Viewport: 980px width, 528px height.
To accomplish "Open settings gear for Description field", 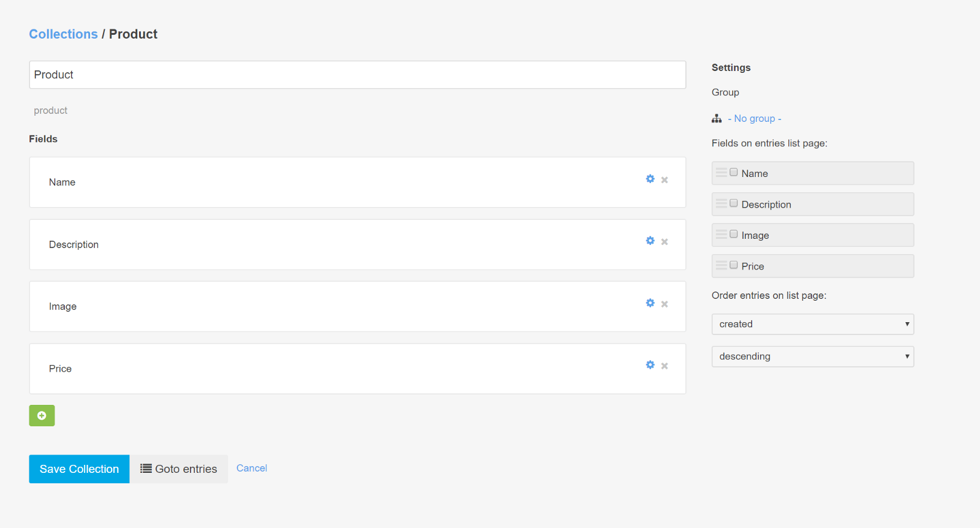I will [650, 241].
